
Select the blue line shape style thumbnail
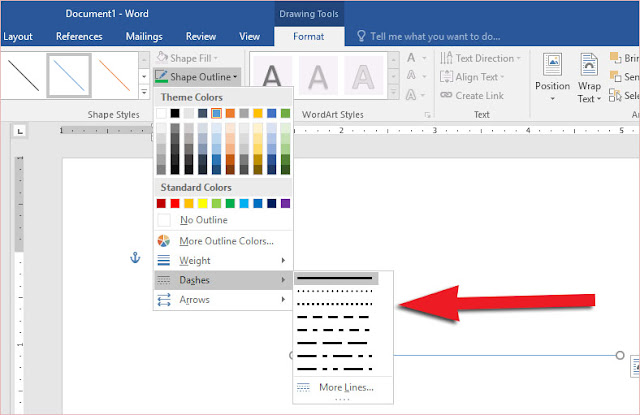(69, 75)
